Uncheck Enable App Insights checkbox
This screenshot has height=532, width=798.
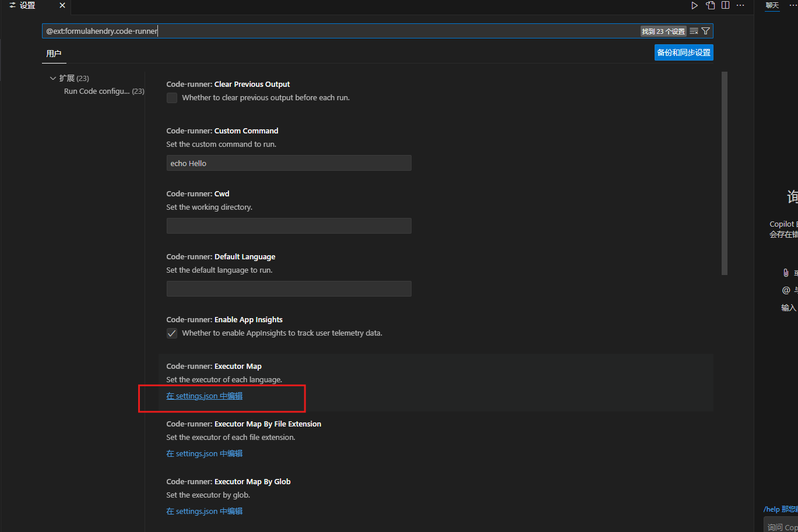tap(172, 333)
